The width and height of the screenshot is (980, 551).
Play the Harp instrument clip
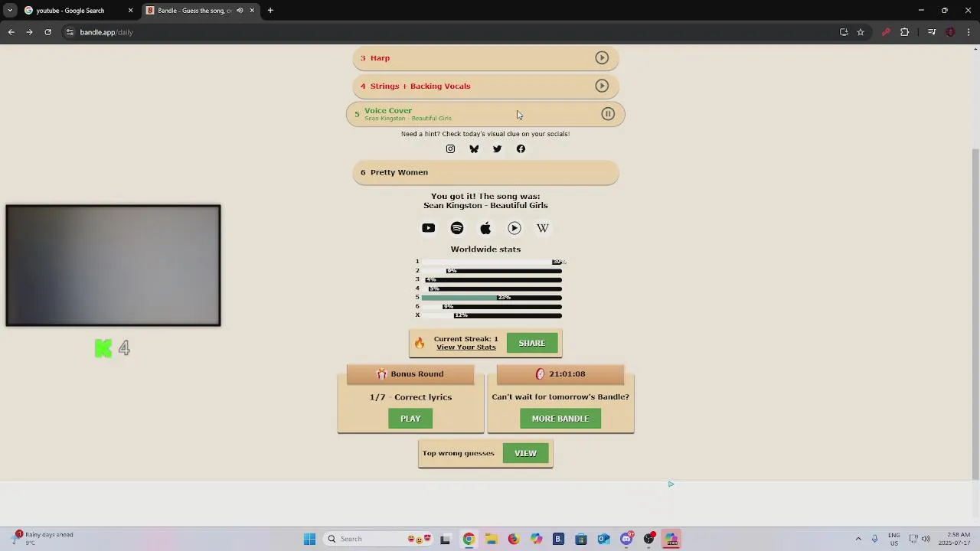(x=602, y=58)
